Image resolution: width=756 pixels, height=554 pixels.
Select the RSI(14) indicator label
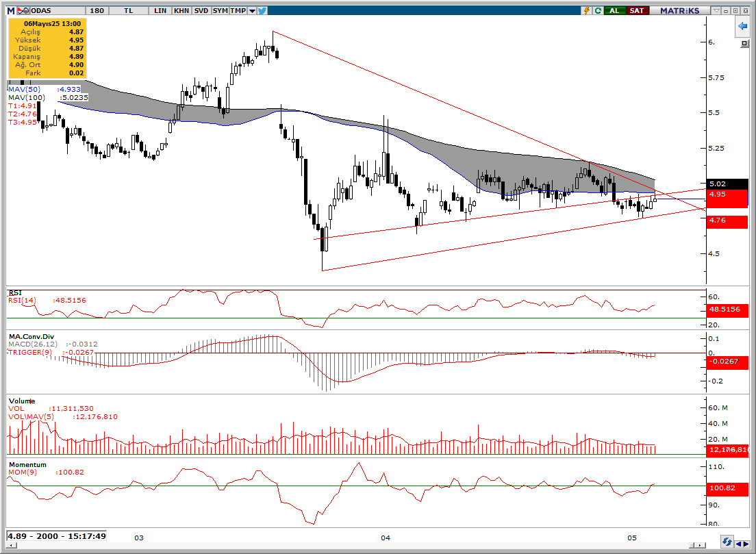[22, 300]
